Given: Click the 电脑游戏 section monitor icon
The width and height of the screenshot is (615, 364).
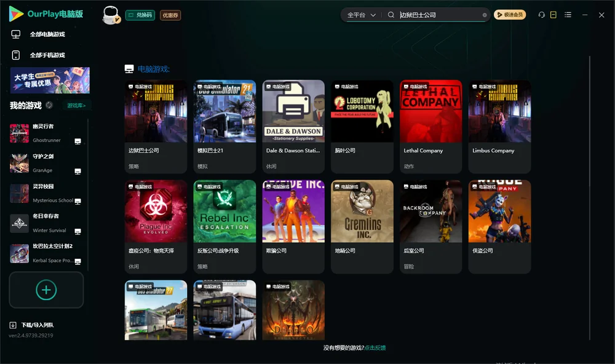Looking at the screenshot, I should coord(129,69).
